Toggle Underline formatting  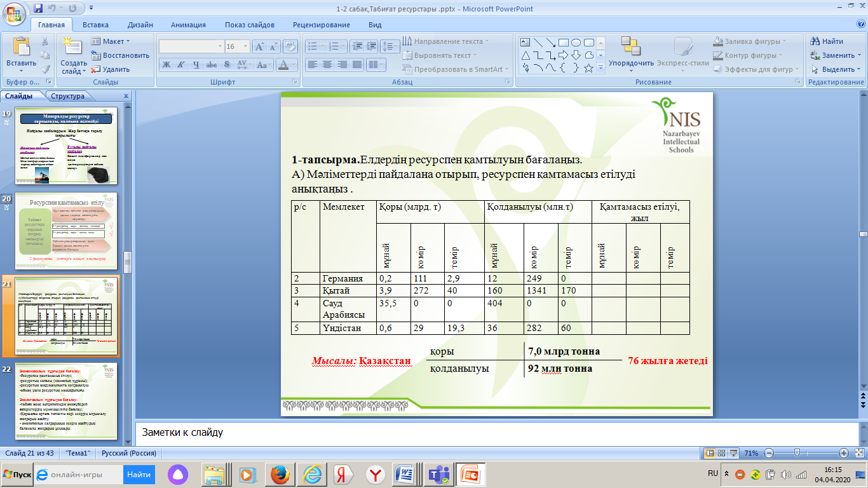coord(196,65)
